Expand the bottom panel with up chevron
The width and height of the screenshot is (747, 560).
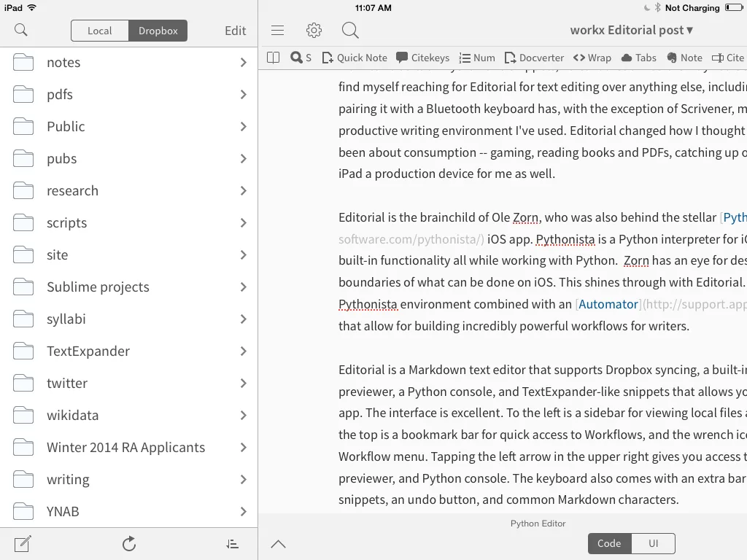pos(278,544)
